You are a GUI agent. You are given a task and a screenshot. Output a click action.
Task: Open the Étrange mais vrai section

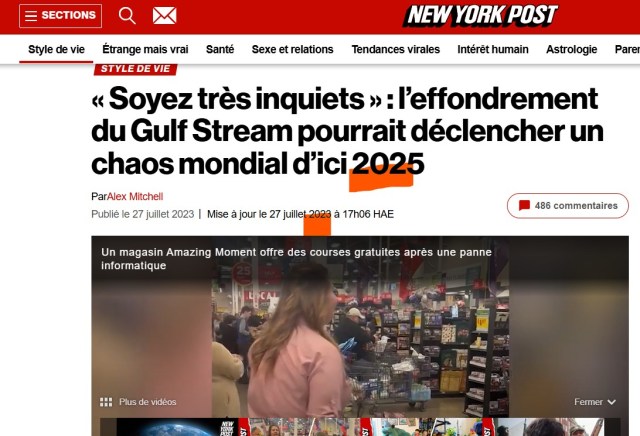click(x=145, y=49)
